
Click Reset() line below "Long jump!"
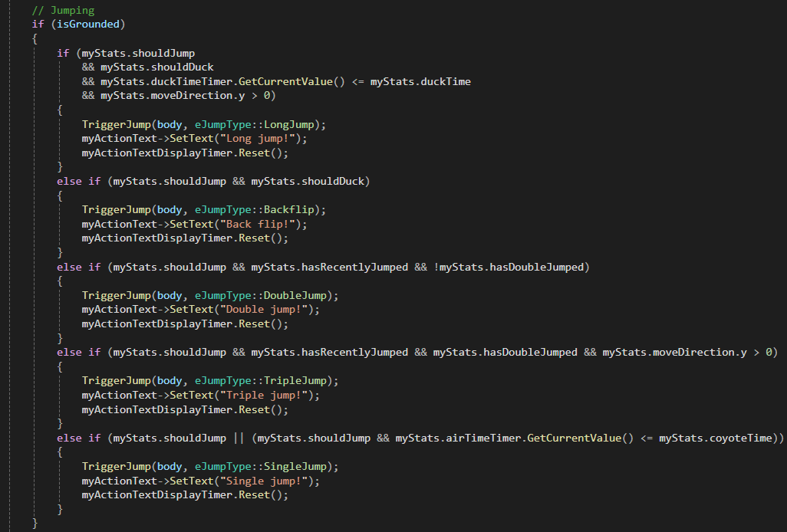pos(185,153)
